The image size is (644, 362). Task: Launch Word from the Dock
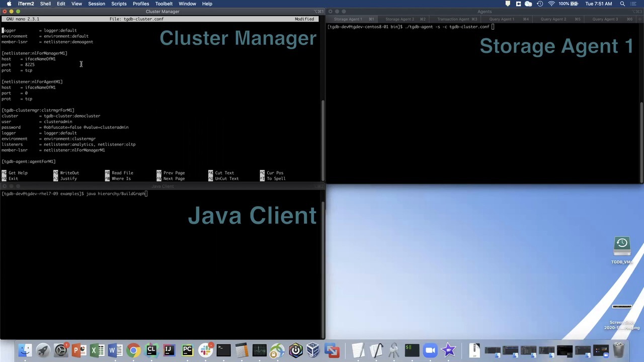(x=115, y=350)
